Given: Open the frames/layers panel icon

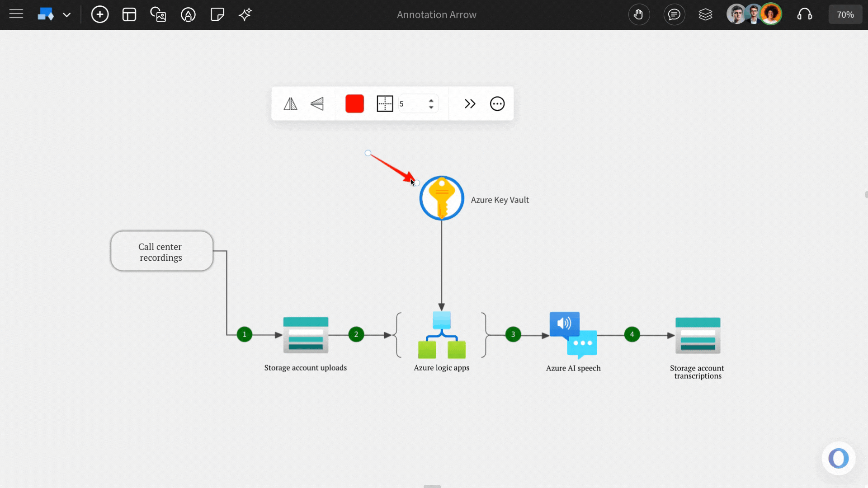Looking at the screenshot, I should 705,14.
